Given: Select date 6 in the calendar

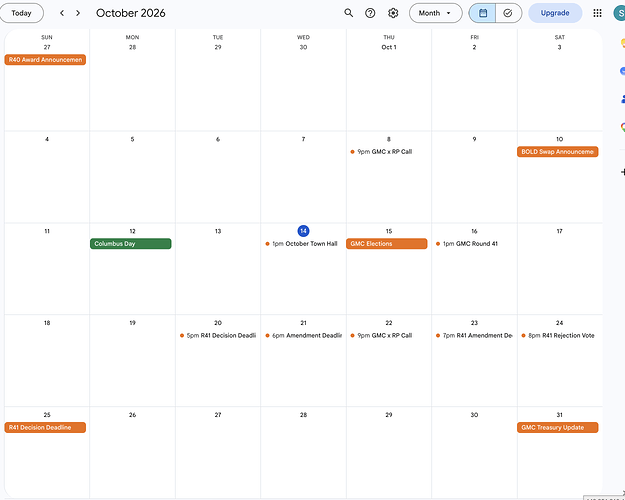Looking at the screenshot, I should (x=218, y=139).
